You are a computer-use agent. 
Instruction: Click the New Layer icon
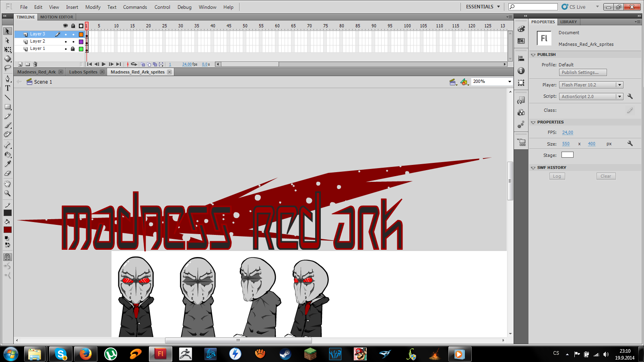[x=20, y=64]
